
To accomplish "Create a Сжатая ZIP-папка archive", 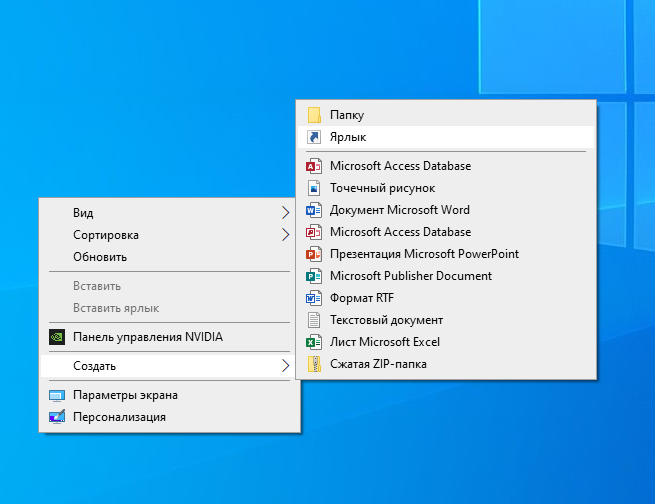I will click(x=446, y=364).
